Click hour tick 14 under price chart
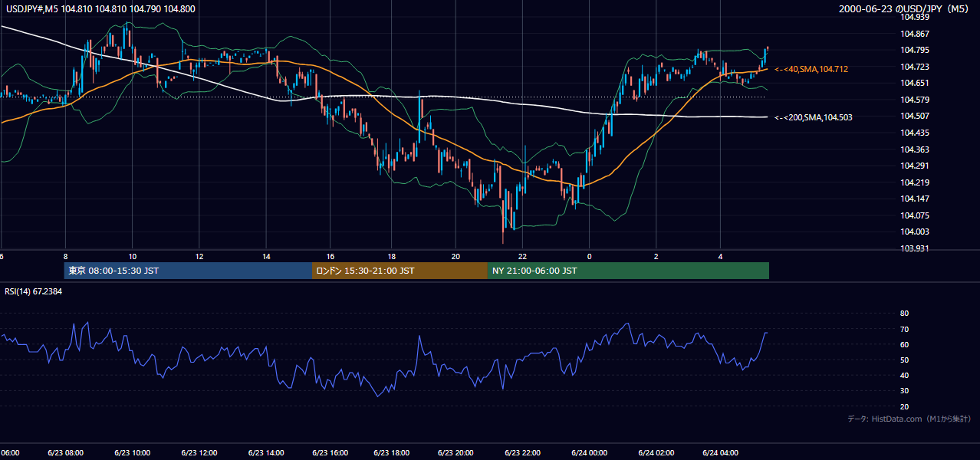Image resolution: width=980 pixels, height=460 pixels. (x=265, y=257)
